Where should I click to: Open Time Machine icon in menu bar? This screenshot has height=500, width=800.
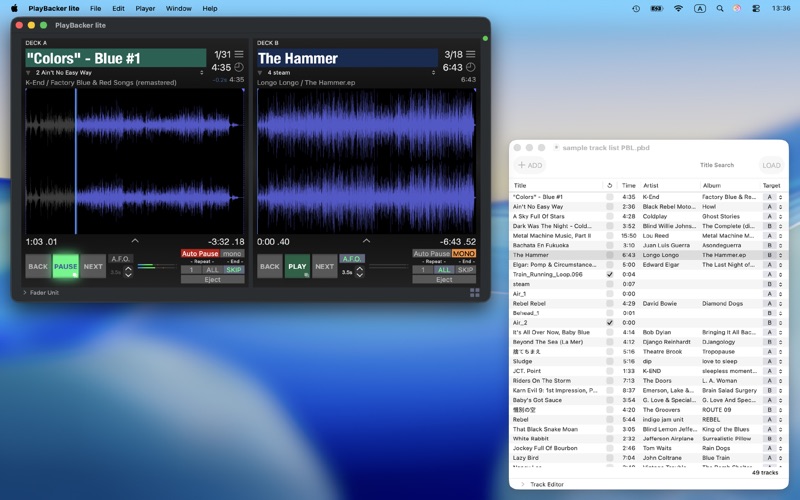(x=636, y=9)
